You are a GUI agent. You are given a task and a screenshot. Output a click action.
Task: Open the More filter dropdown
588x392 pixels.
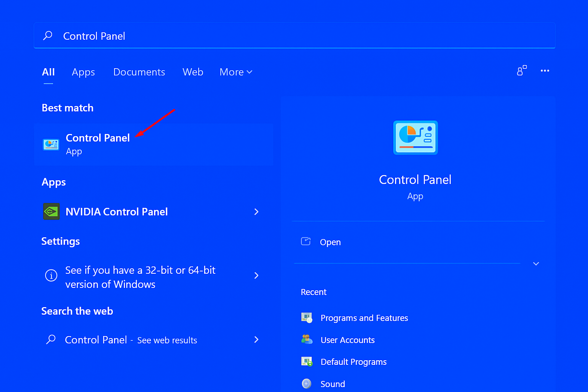pyautogui.click(x=236, y=72)
